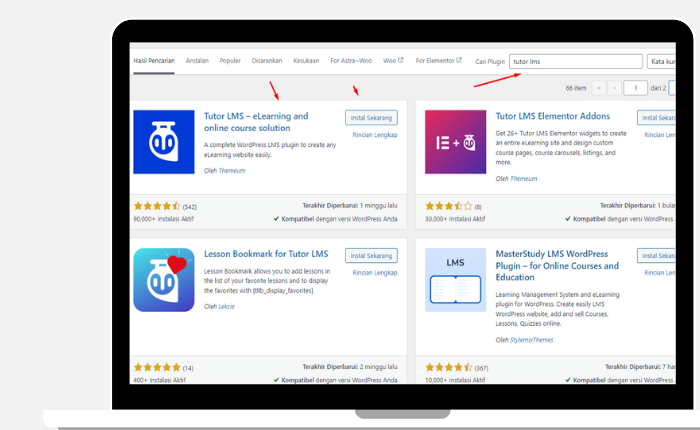Screen dimensions: 700x430
Task: Visit StylemixThemes author link
Action: [x=531, y=340]
